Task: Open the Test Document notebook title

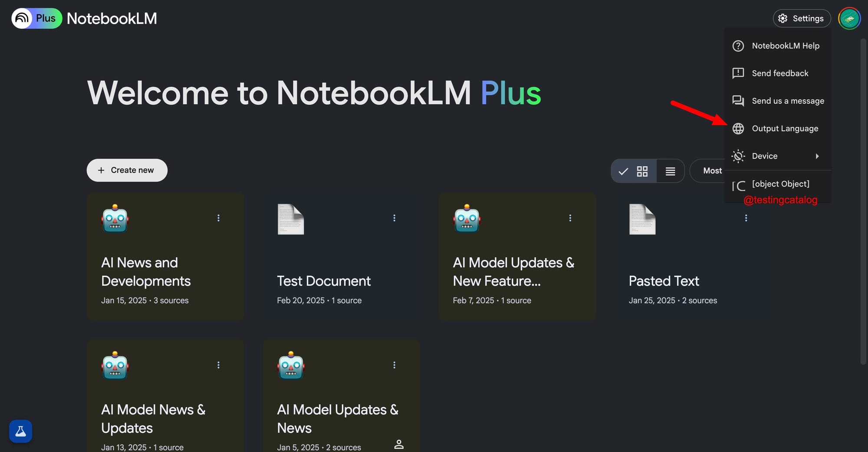Action: (324, 281)
